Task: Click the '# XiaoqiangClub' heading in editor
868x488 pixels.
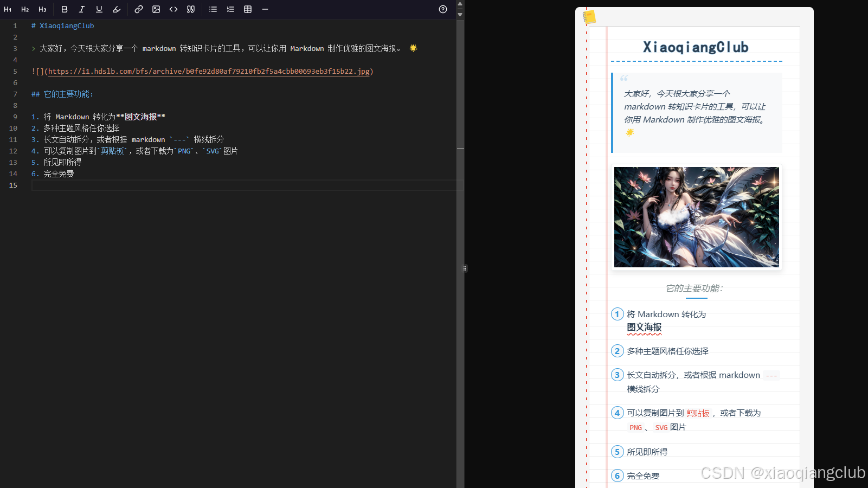Action: click(63, 26)
